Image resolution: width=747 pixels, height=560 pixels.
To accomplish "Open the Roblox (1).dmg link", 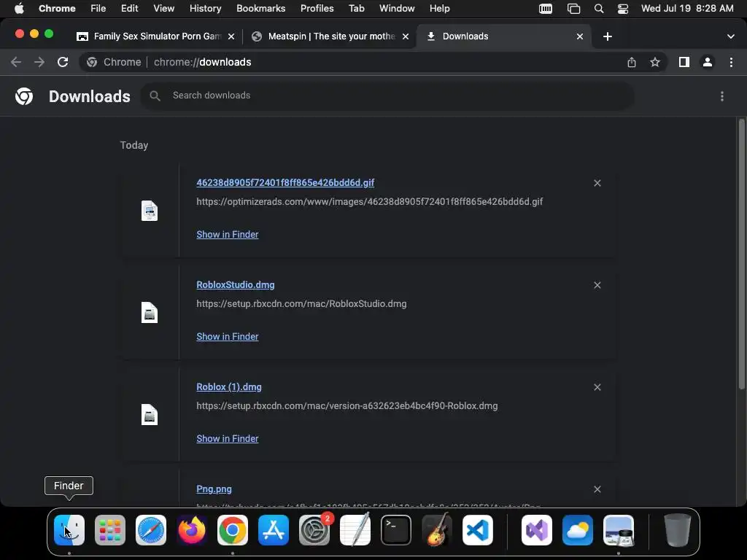I will (228, 386).
